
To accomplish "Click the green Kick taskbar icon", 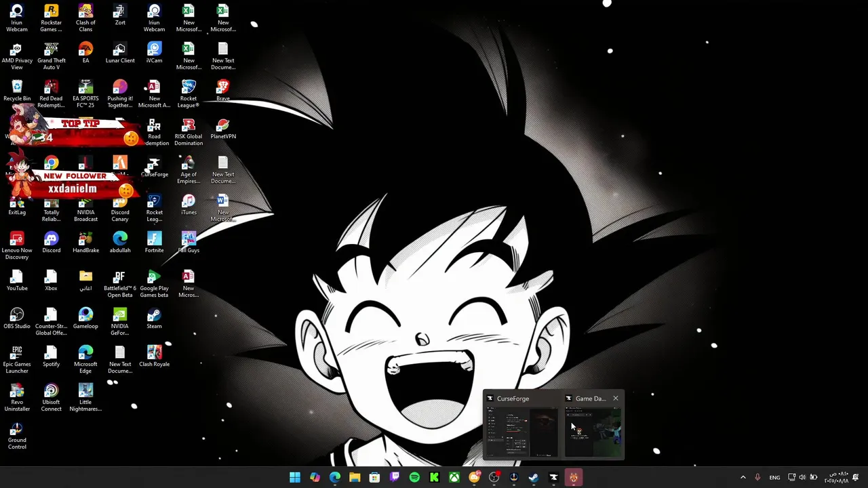I will pyautogui.click(x=434, y=478).
